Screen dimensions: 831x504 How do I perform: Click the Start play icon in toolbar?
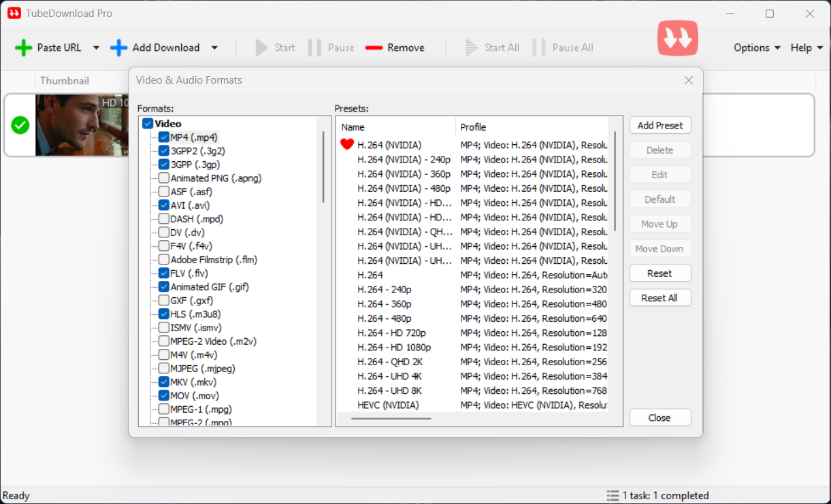point(261,48)
